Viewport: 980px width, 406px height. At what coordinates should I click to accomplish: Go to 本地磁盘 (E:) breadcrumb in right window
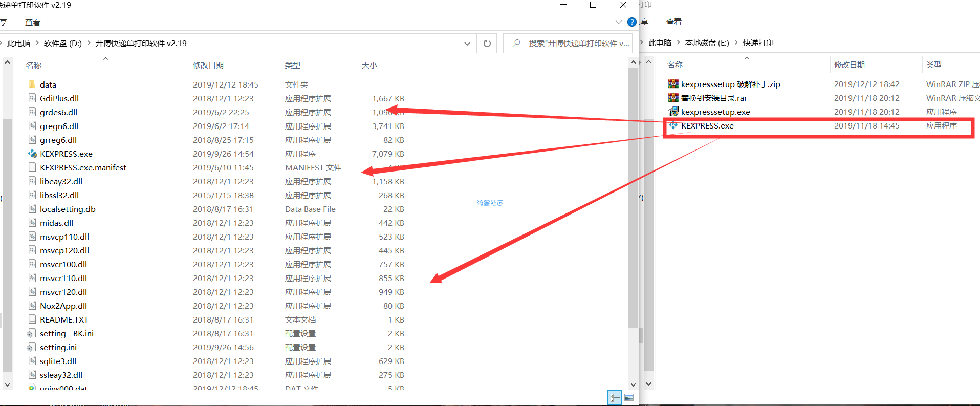tap(707, 42)
